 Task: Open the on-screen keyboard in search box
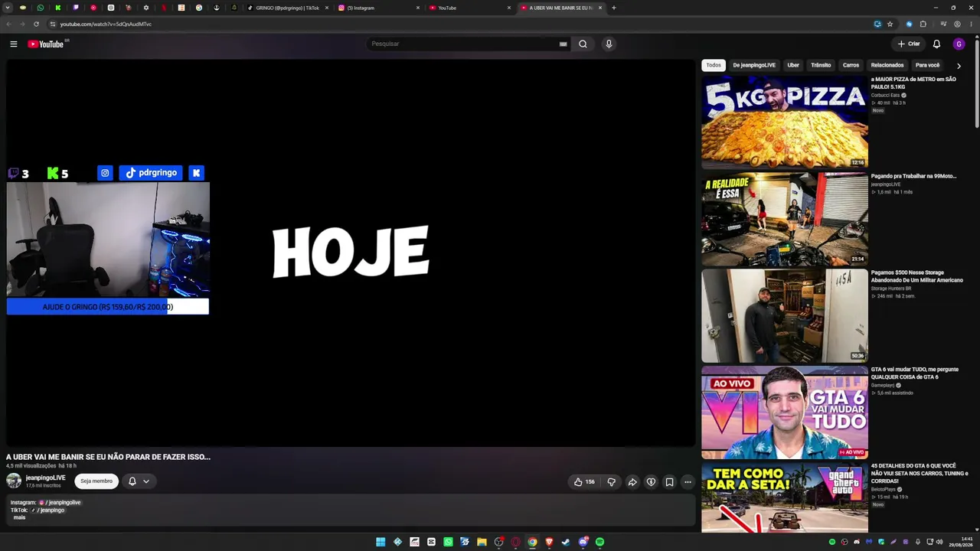pos(563,44)
